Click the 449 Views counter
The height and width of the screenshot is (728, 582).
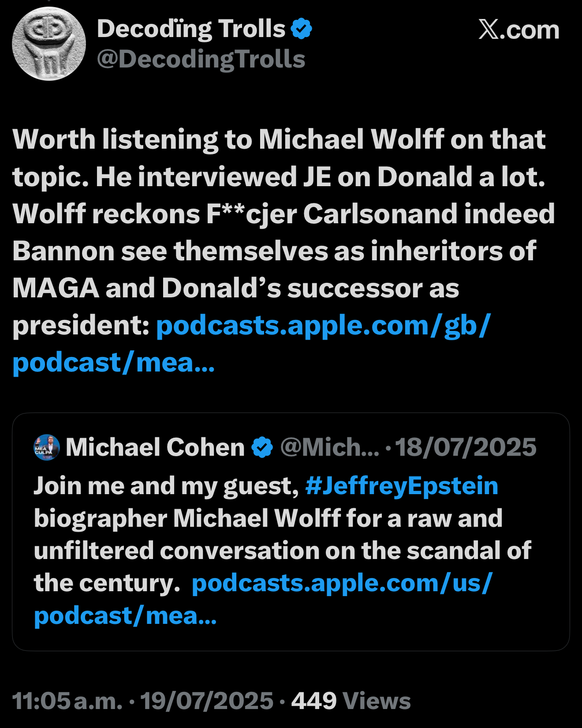351,701
